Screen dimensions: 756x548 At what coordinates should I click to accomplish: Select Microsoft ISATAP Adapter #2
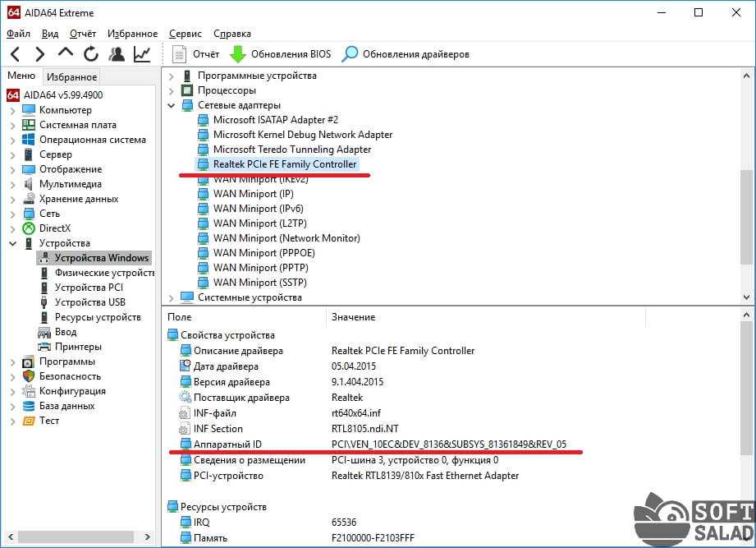pyautogui.click(x=276, y=120)
